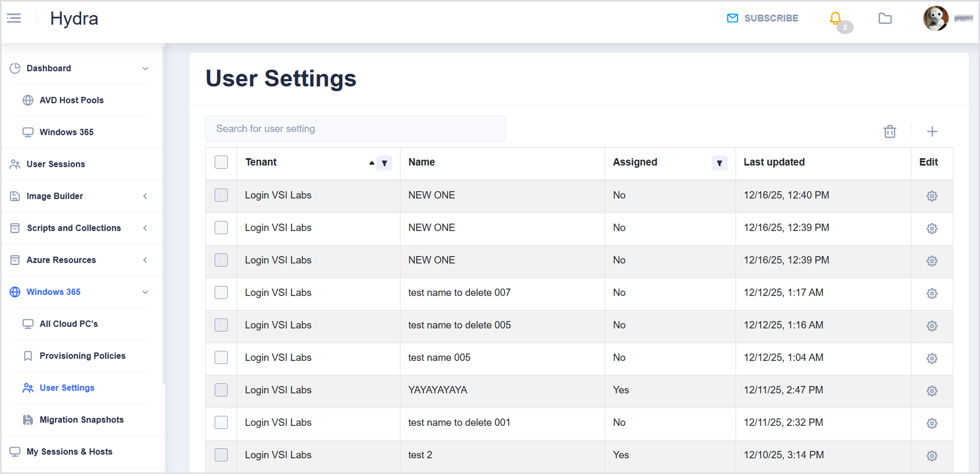
Task: Open edit gear for test name 005 row
Action: click(x=932, y=359)
